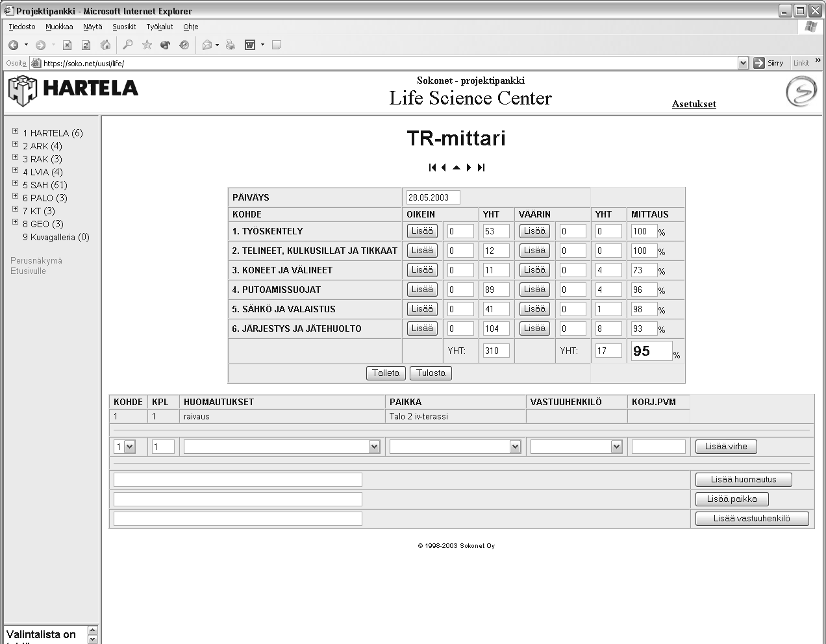This screenshot has width=826, height=644.
Task: Click the raivaus remark row text
Action: [197, 416]
